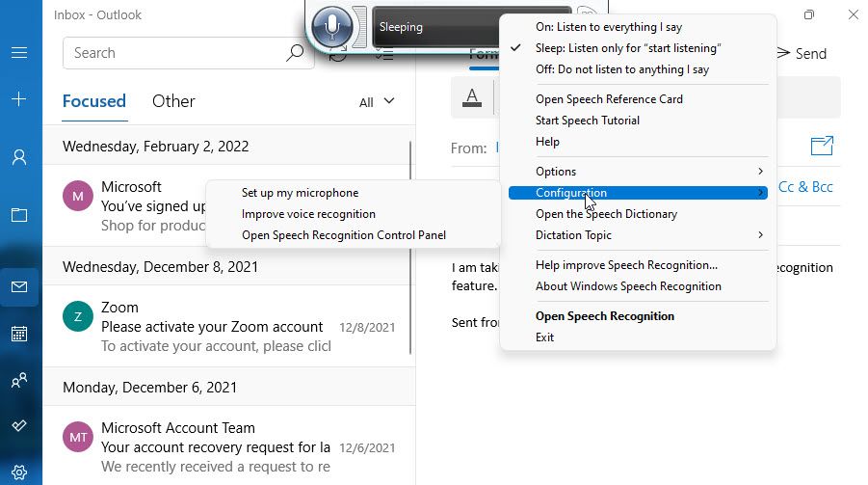Choose Sleep: Listen only for start listening
This screenshot has height=485, width=868.
coord(627,48)
